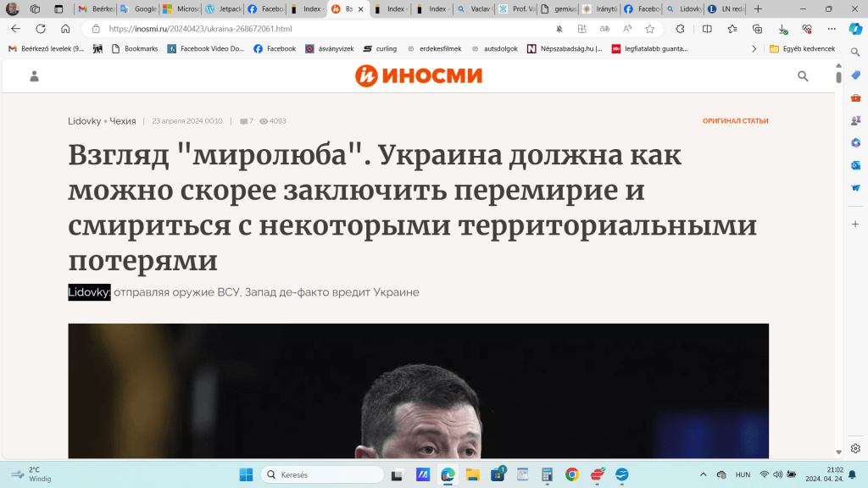Image resolution: width=868 pixels, height=488 pixels.
Task: Open the ОРИГИНАЛ СТАТЬИ link
Action: pyautogui.click(x=735, y=121)
